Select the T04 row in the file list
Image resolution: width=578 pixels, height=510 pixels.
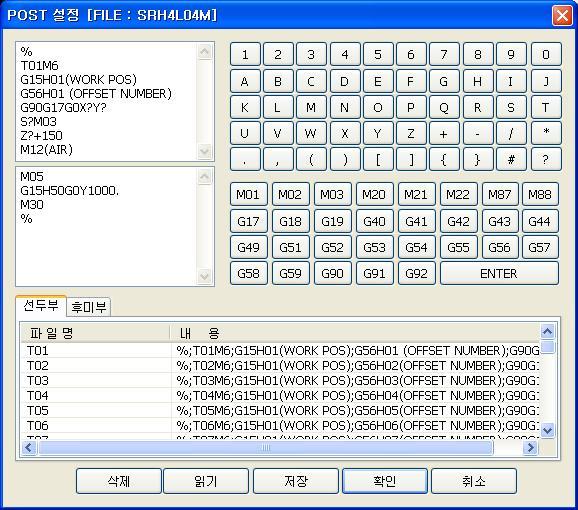(x=280, y=395)
